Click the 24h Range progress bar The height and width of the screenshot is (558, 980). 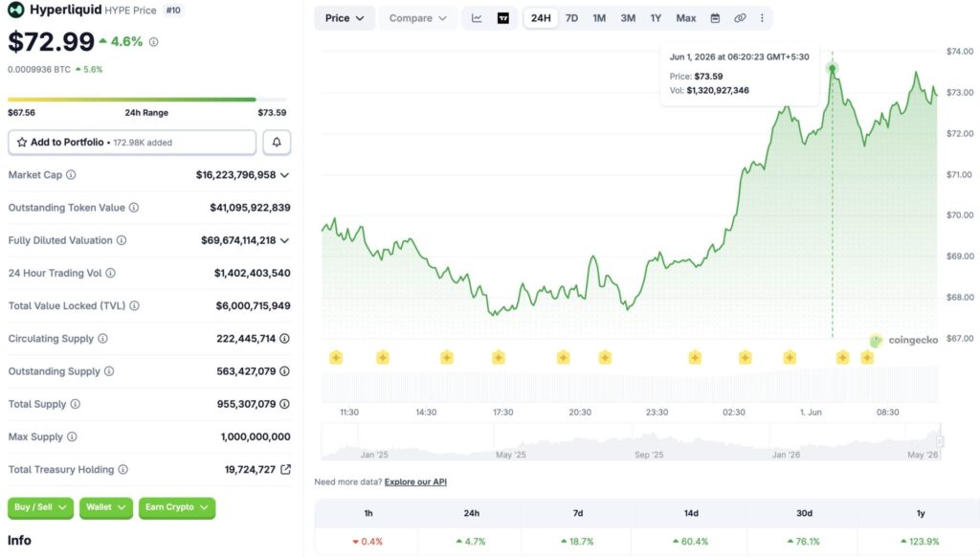point(146,100)
